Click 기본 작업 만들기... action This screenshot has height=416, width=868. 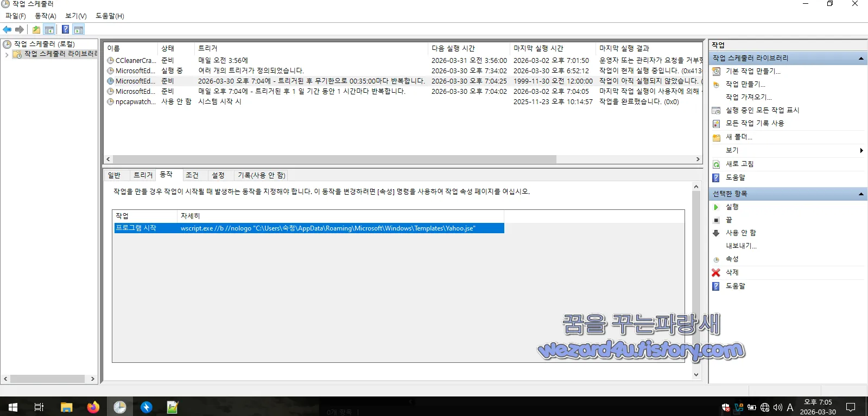tap(753, 71)
